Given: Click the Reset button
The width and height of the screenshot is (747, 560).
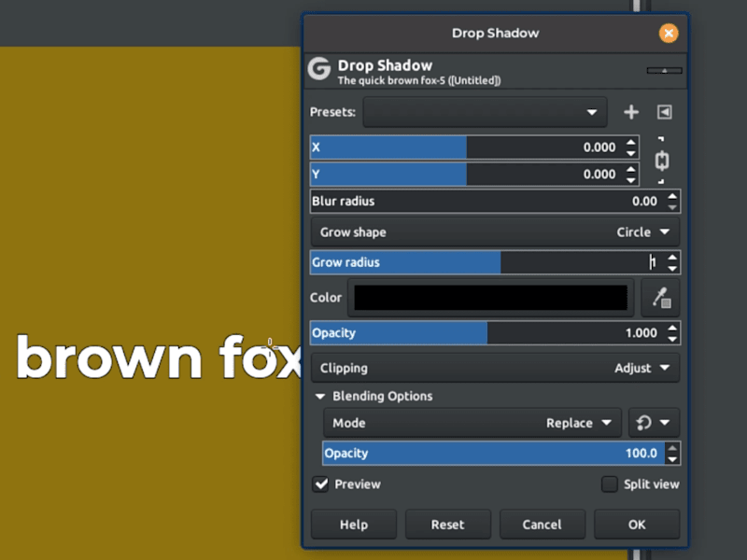Looking at the screenshot, I should 448,525.
